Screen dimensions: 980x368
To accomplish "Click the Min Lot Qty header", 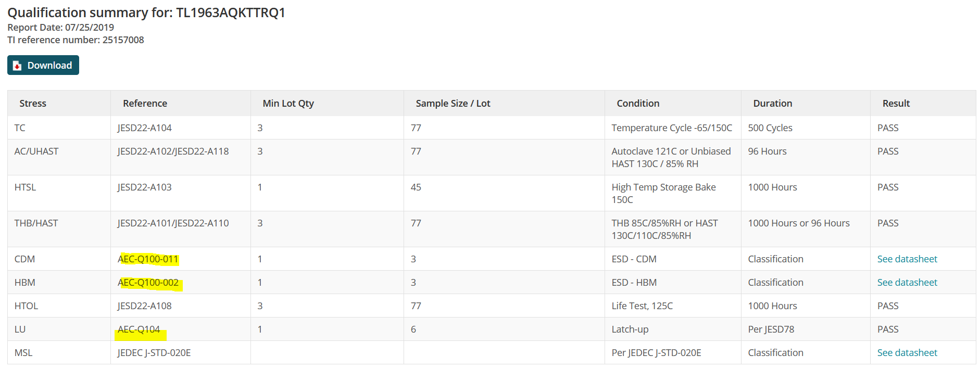I will [x=288, y=104].
